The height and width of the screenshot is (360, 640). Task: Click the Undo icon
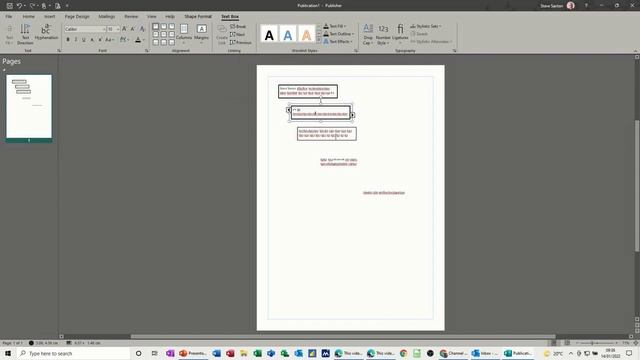pyautogui.click(x=19, y=6)
